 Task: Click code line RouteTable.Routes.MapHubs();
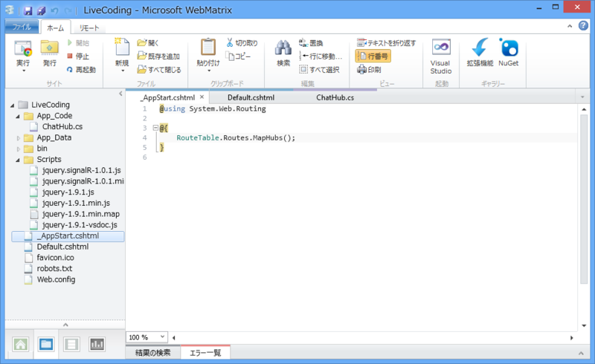coord(236,137)
